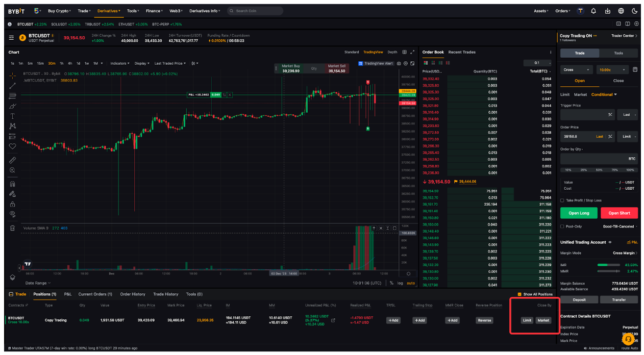Screen dimensions: 644x355
Task: Click the trash icon to remove drawings
Action: [x=12, y=228]
